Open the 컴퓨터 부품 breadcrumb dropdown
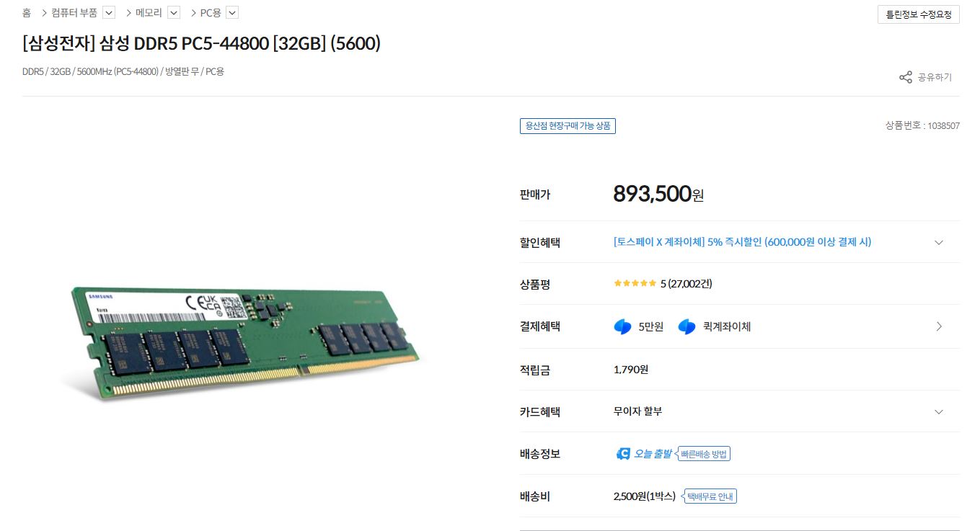 (x=109, y=13)
